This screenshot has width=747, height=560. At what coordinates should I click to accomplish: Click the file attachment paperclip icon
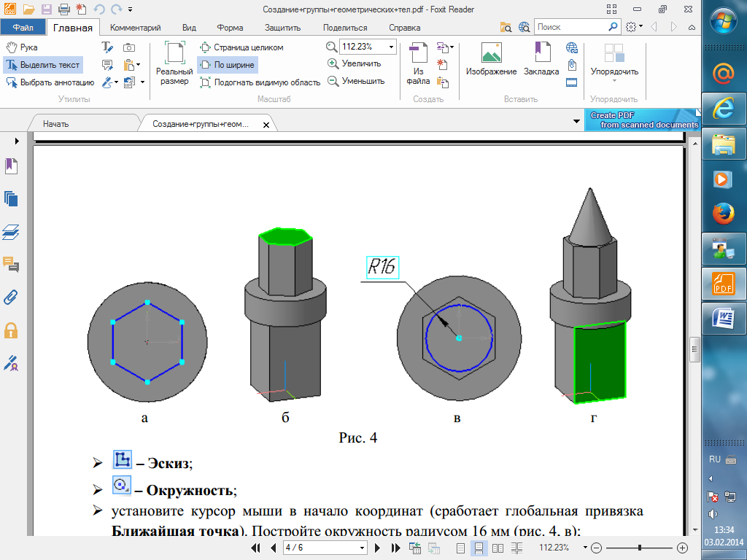pos(572,65)
